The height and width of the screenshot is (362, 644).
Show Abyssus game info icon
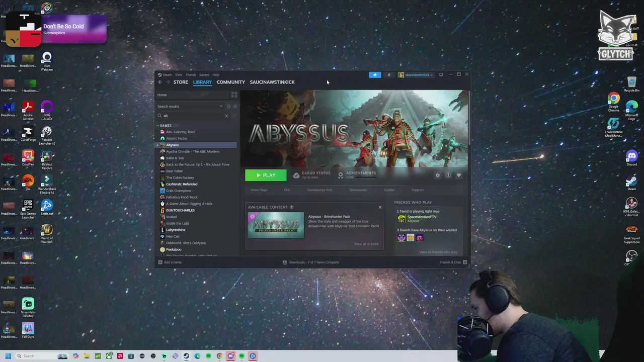pos(448,175)
